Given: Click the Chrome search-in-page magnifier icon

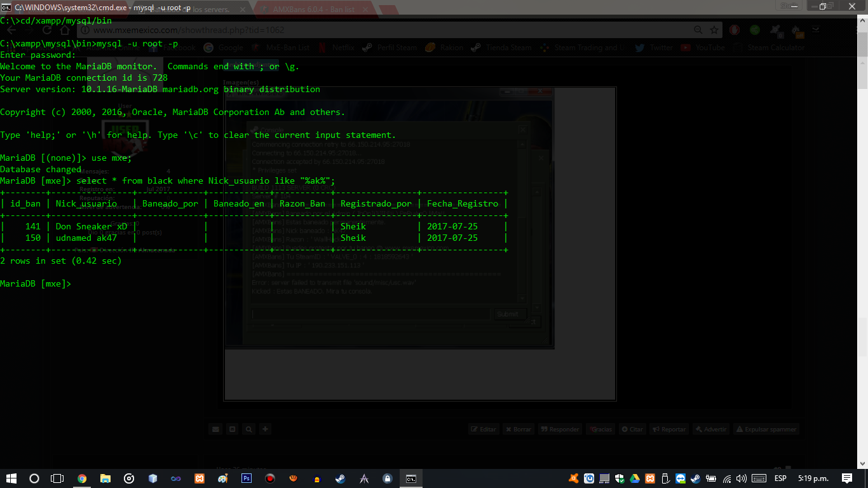Looking at the screenshot, I should tap(698, 30).
